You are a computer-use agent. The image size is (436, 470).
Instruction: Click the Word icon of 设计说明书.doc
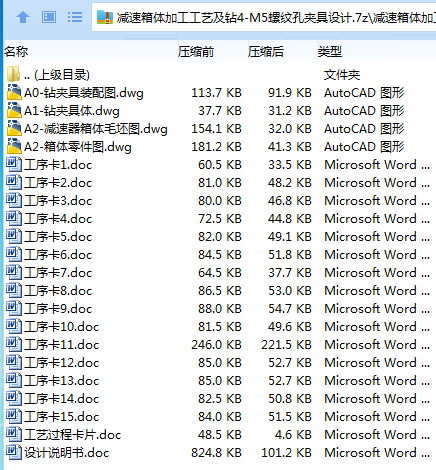coord(14,452)
